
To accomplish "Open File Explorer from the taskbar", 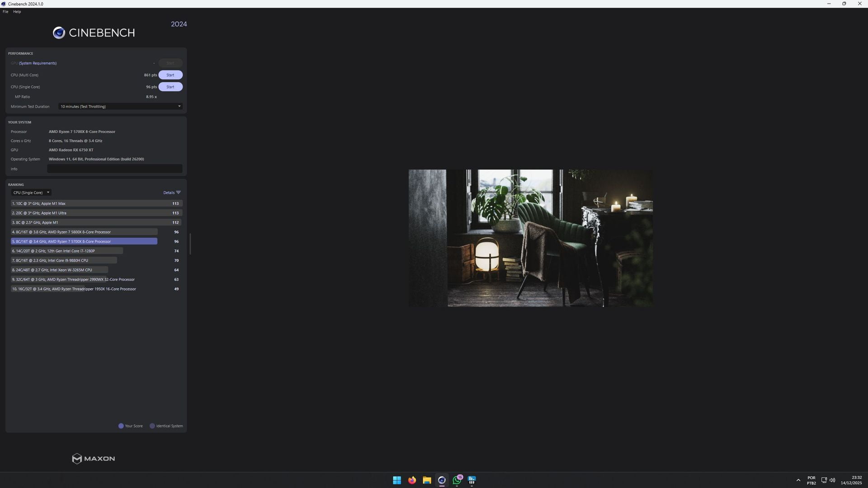I will 427,480.
